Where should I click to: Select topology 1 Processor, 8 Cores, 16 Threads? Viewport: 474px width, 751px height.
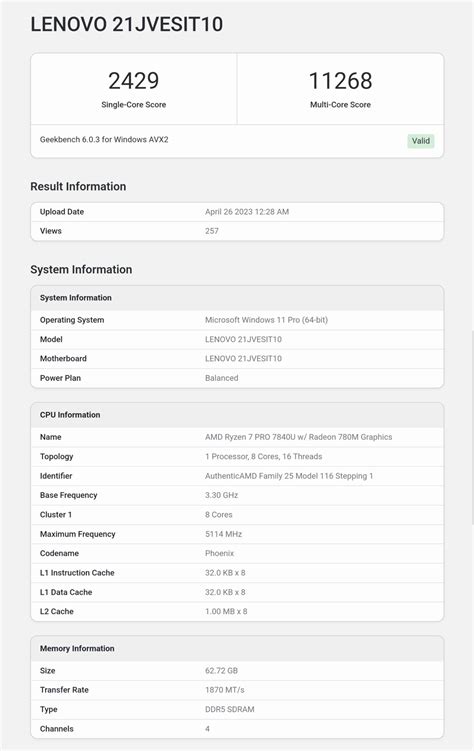pyautogui.click(x=263, y=456)
